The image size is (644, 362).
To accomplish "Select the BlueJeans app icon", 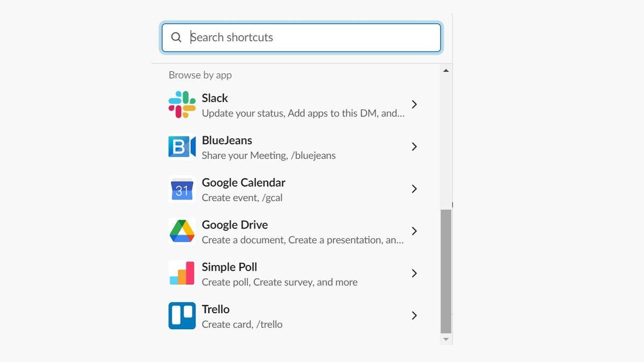I will tap(181, 146).
